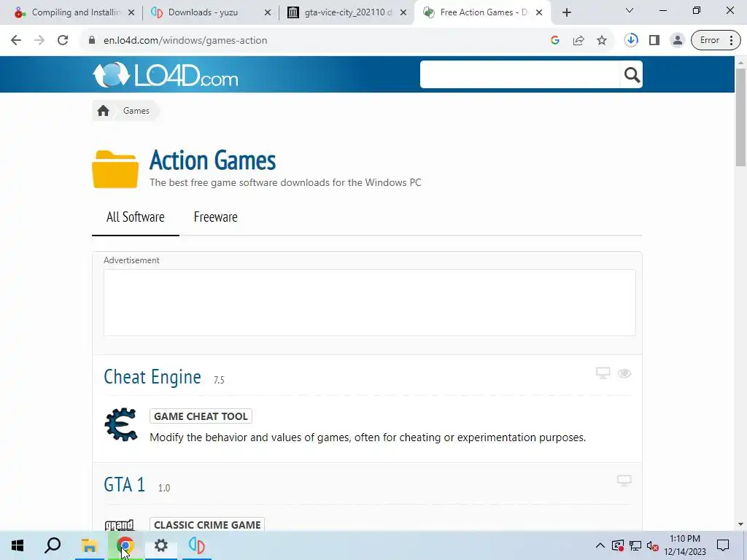Click Cheat Engine eye icon
747x560 pixels.
coord(624,373)
